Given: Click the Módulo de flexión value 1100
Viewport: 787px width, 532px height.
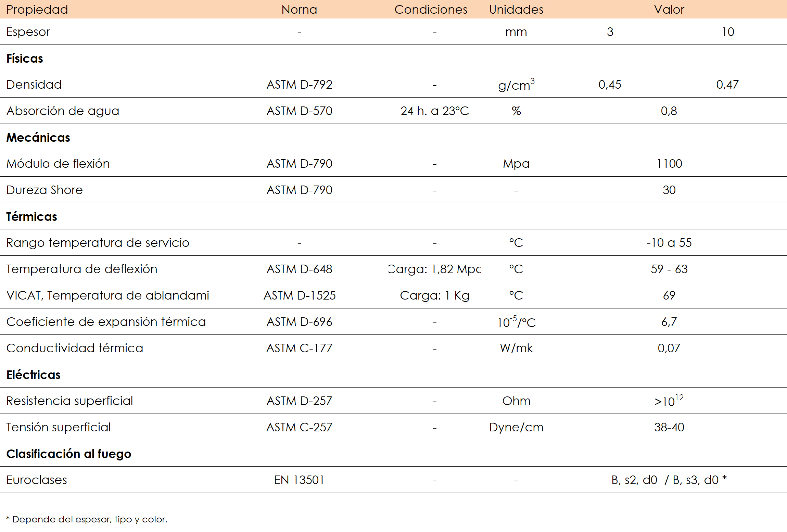Looking at the screenshot, I should point(669,164).
